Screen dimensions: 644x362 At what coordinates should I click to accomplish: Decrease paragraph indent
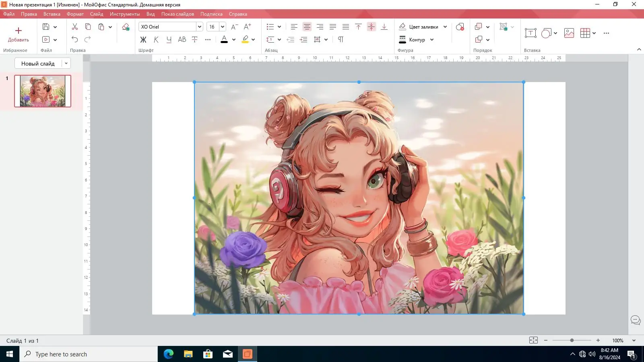pyautogui.click(x=290, y=39)
